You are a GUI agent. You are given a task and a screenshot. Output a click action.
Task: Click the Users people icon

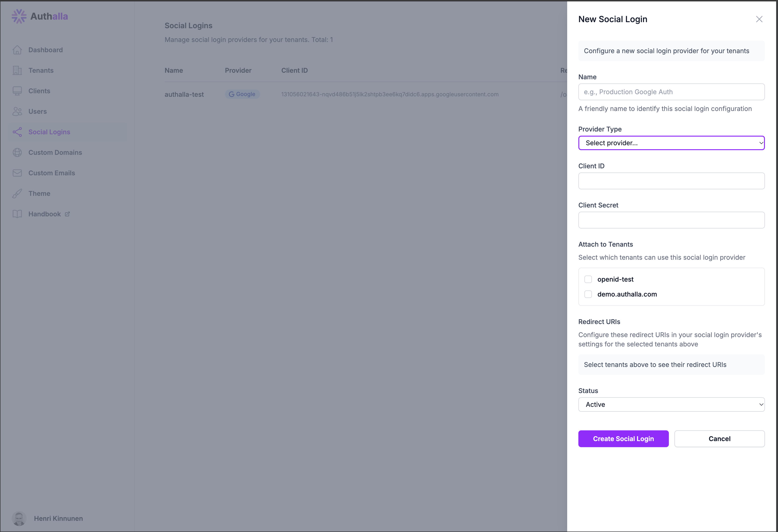pos(17,111)
